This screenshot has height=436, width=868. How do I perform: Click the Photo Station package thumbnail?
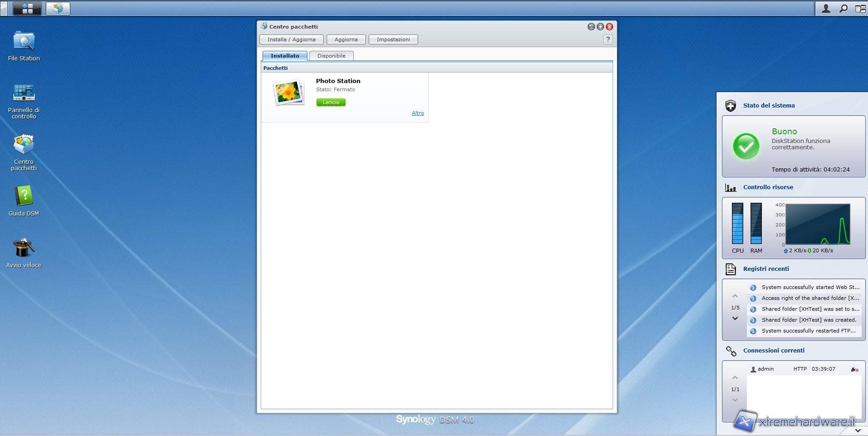[289, 93]
